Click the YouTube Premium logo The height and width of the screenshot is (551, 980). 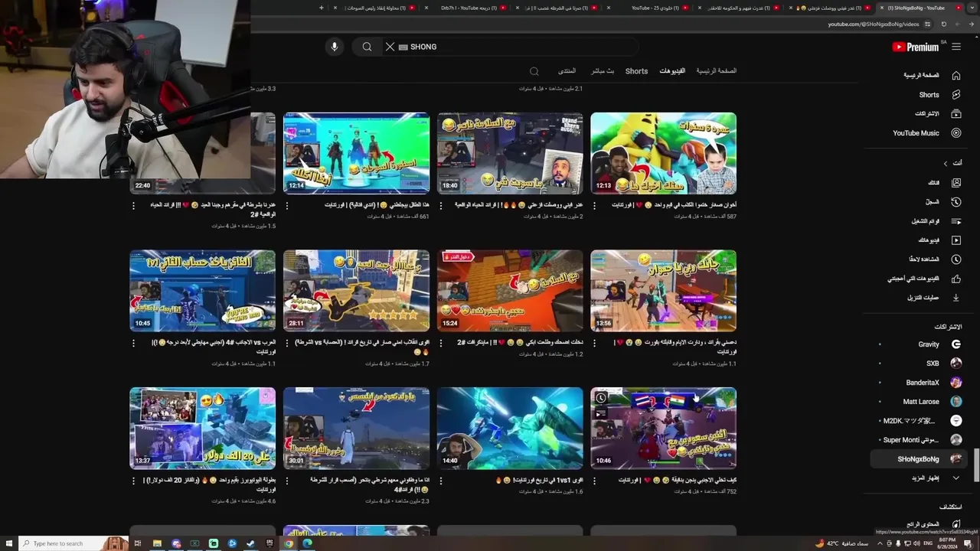(916, 47)
